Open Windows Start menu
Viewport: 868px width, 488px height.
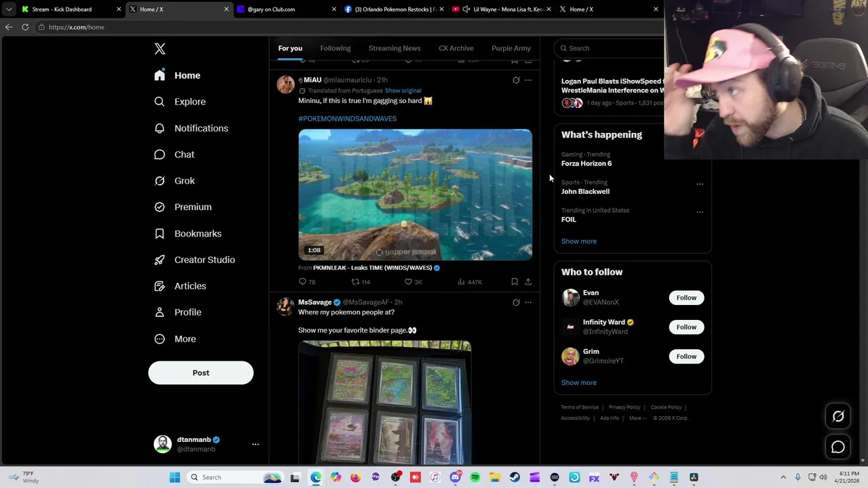(x=174, y=477)
